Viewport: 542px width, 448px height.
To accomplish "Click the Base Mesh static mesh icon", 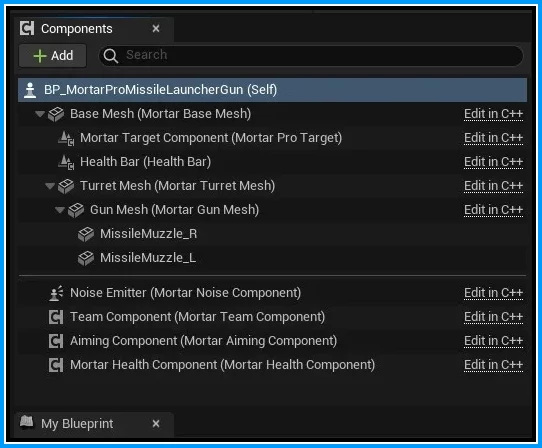I will coord(56,114).
